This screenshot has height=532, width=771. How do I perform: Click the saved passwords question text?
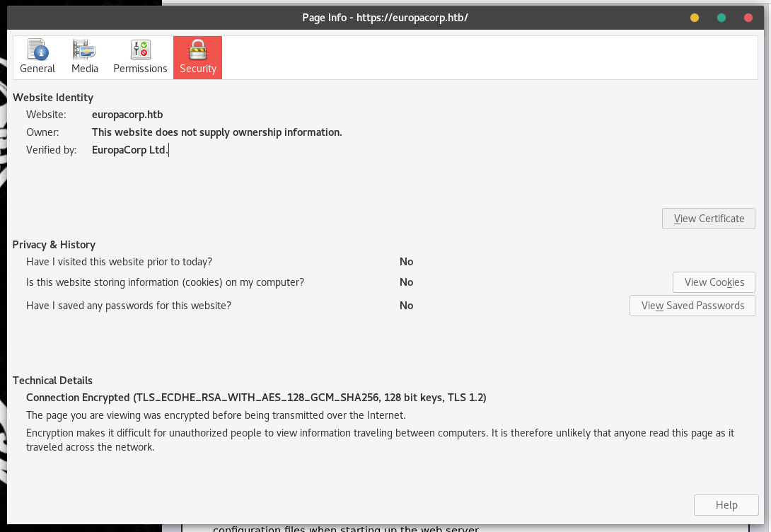click(x=129, y=306)
